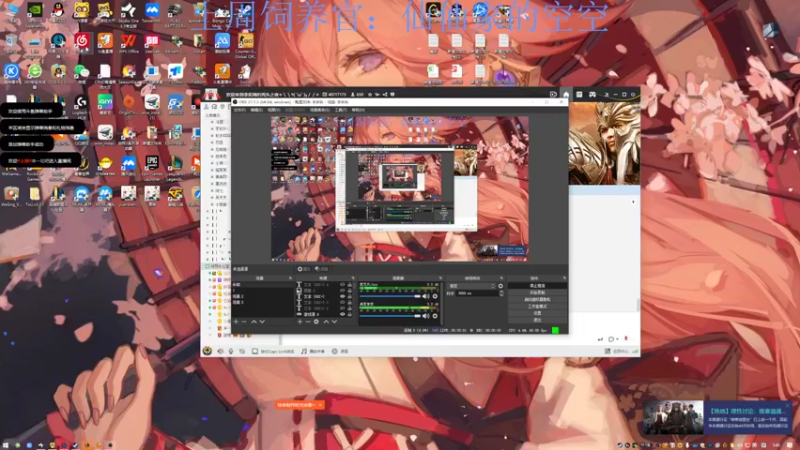The width and height of the screenshot is (800, 450).
Task: Click the armored warrior banner image
Action: [605, 143]
